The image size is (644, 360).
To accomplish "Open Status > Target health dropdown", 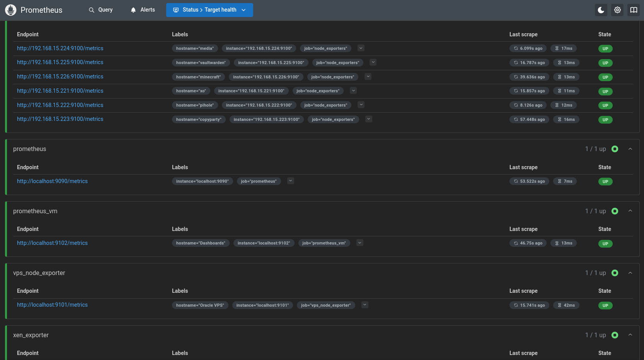I will [210, 10].
